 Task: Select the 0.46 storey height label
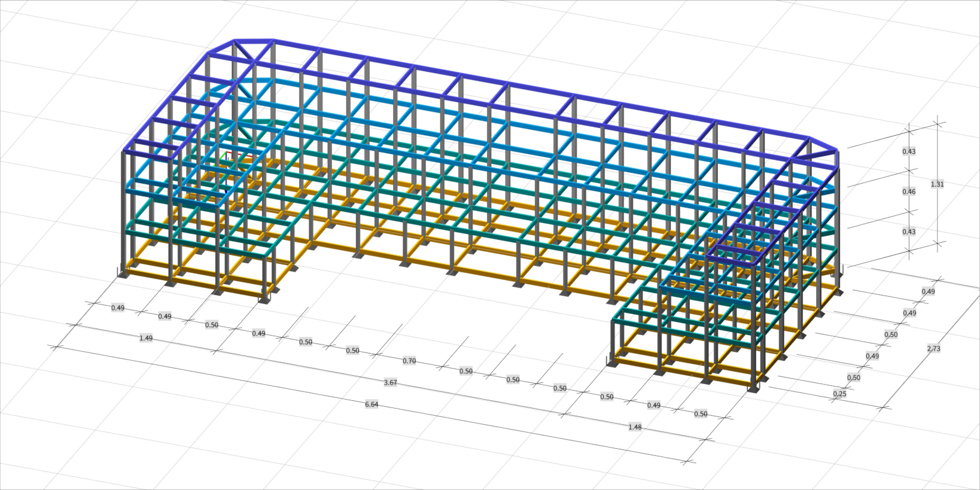908,191
